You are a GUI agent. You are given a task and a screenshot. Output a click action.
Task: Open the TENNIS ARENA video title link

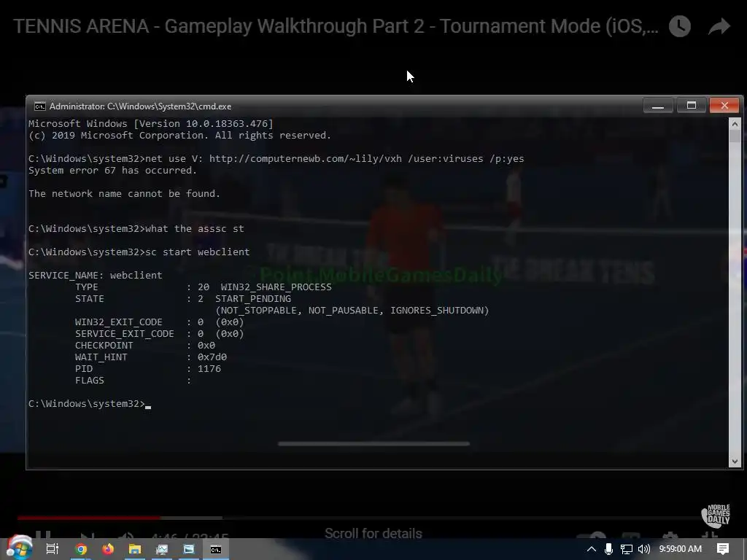pos(336,26)
